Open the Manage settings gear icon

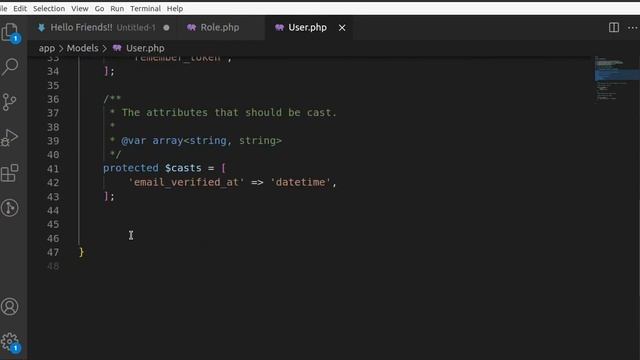pyautogui.click(x=10, y=342)
